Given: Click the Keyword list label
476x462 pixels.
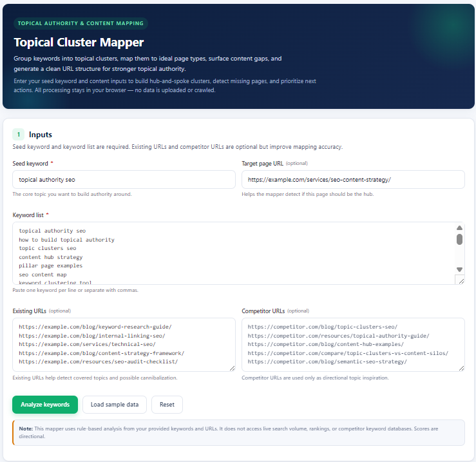Looking at the screenshot, I should pyautogui.click(x=28, y=215).
